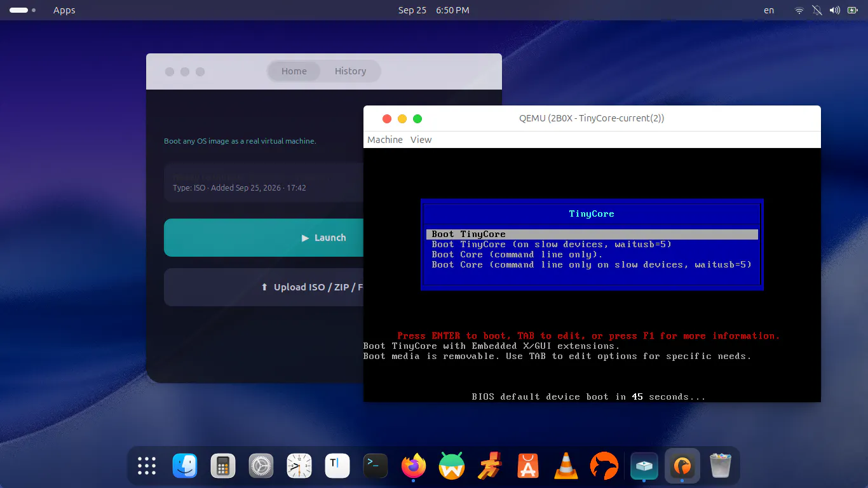This screenshot has height=488, width=868.
Task: Click the workspace indicator pill in the top bar
Action: click(x=22, y=10)
